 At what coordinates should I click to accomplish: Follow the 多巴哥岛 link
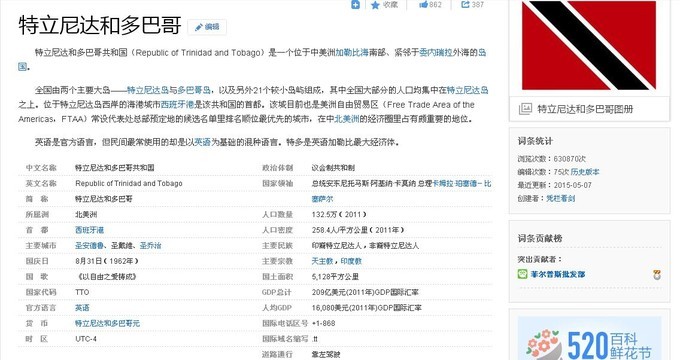pyautogui.click(x=194, y=90)
